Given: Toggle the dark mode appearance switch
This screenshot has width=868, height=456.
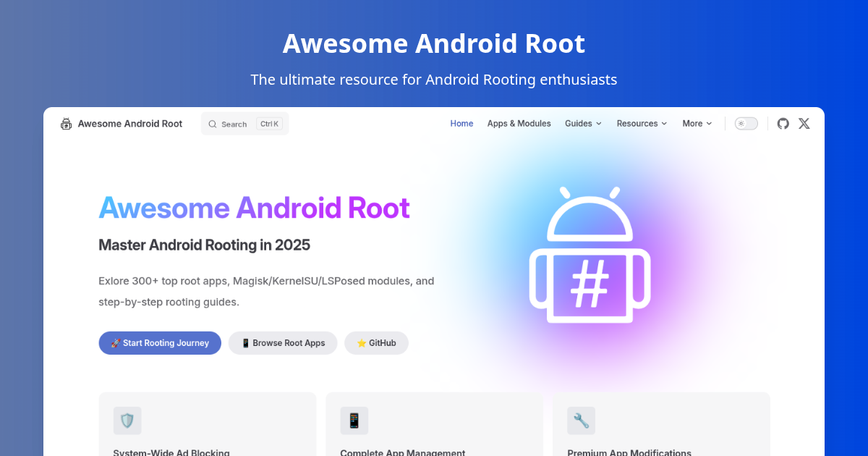Looking at the screenshot, I should pos(746,124).
